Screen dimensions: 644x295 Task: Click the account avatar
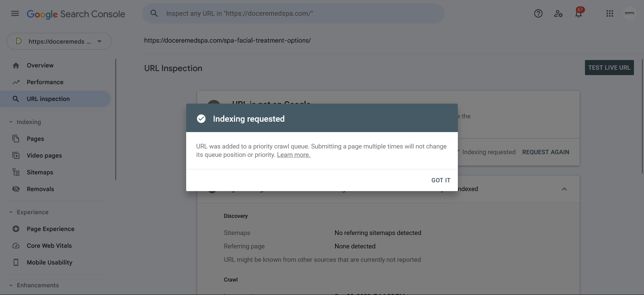(630, 13)
